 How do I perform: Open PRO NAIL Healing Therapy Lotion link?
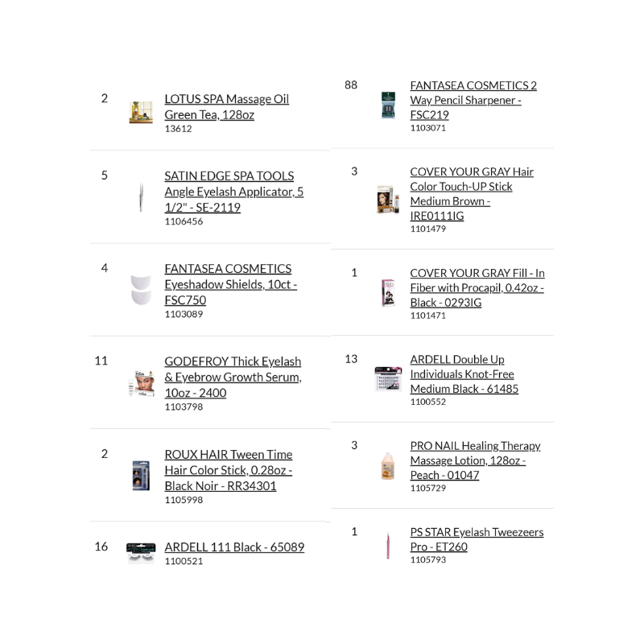(475, 460)
